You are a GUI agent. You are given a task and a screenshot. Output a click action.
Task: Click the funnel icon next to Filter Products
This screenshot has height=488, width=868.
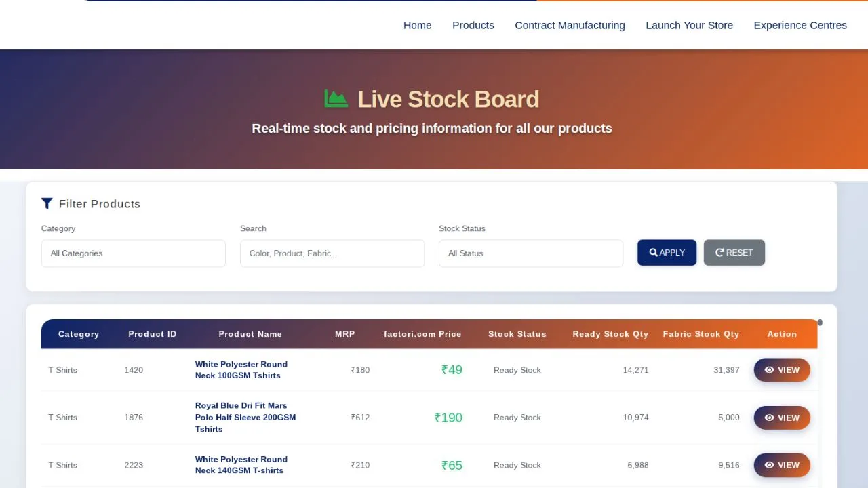[47, 203]
